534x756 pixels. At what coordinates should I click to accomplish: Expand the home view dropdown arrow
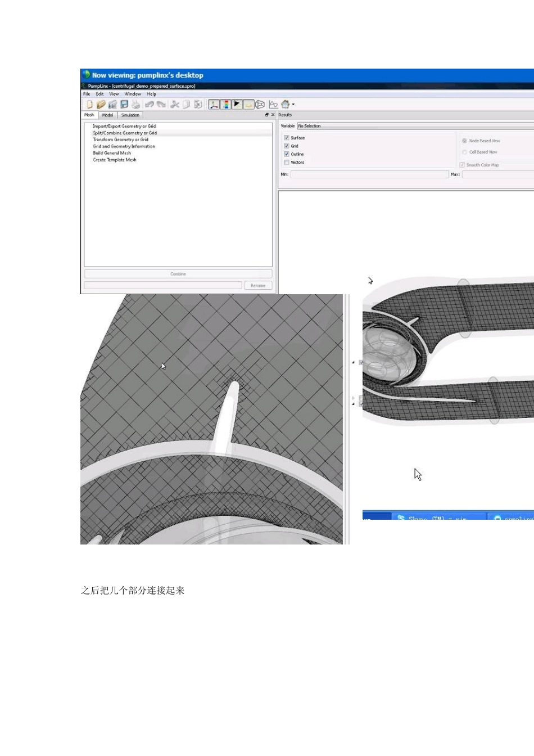pyautogui.click(x=293, y=105)
